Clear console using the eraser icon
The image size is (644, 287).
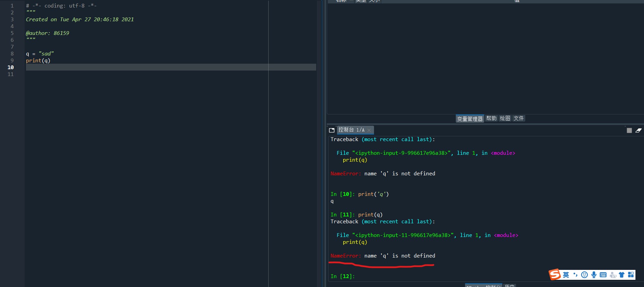pyautogui.click(x=639, y=130)
